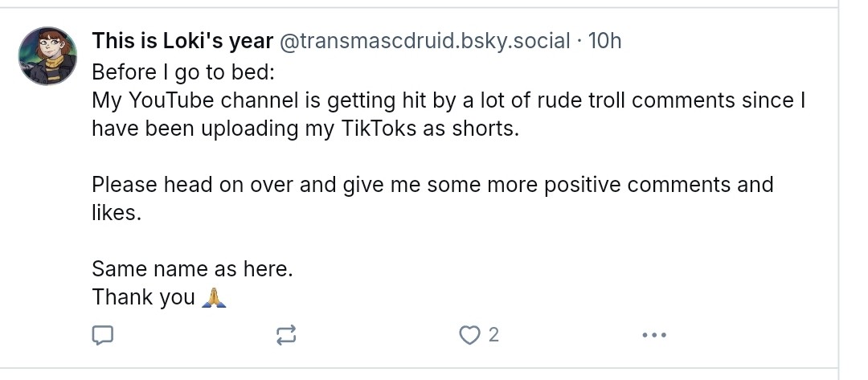
Task: Click the like count number 2
Action: coord(493,335)
